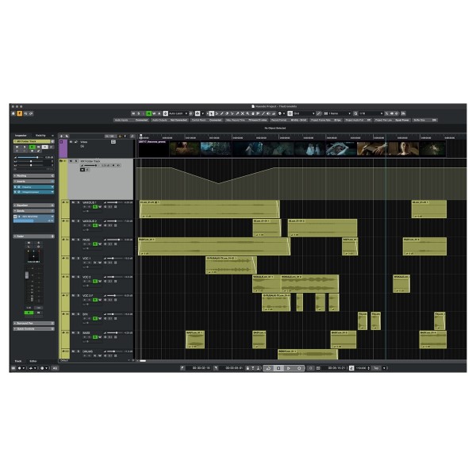
Task: Click the Add Track plus button
Action: click(x=62, y=136)
